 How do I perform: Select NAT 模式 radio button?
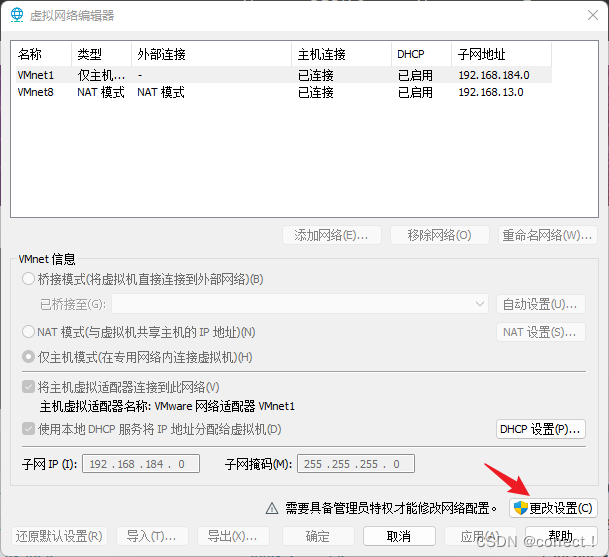(28, 332)
